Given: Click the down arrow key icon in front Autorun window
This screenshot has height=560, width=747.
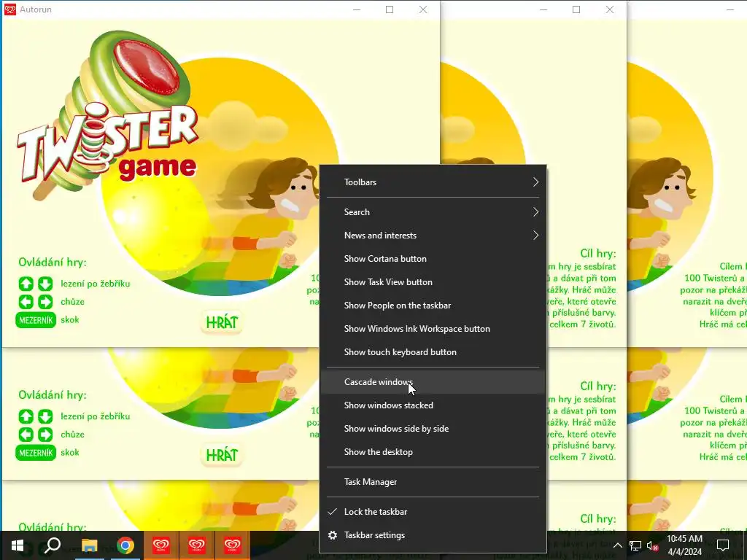Looking at the screenshot, I should point(45,284).
